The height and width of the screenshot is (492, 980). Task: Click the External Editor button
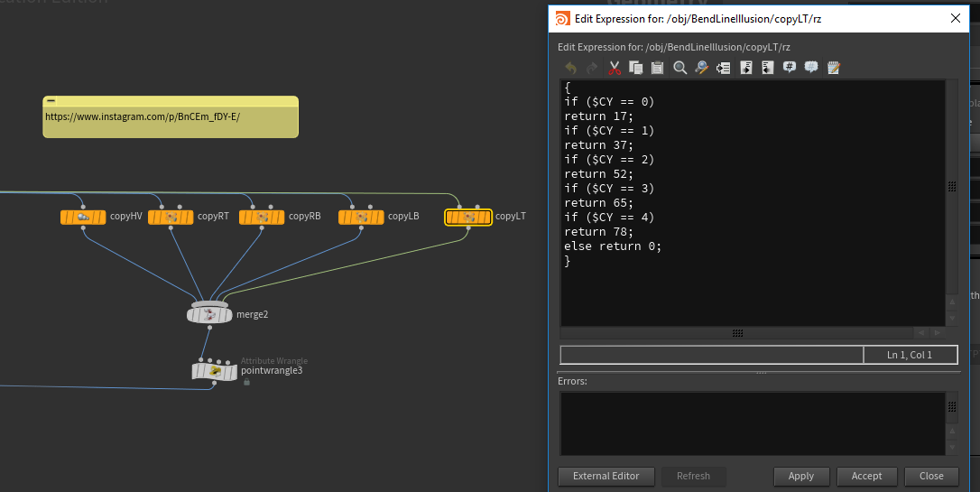click(606, 476)
